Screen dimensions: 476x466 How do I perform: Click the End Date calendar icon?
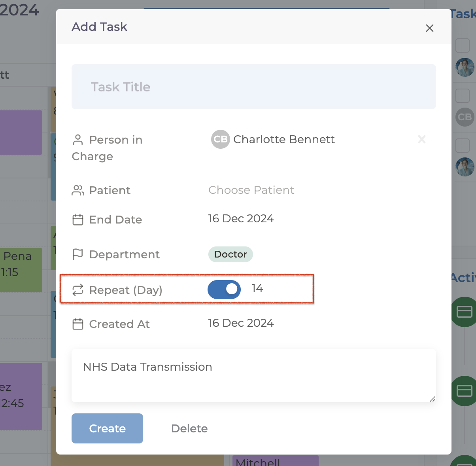tap(78, 220)
